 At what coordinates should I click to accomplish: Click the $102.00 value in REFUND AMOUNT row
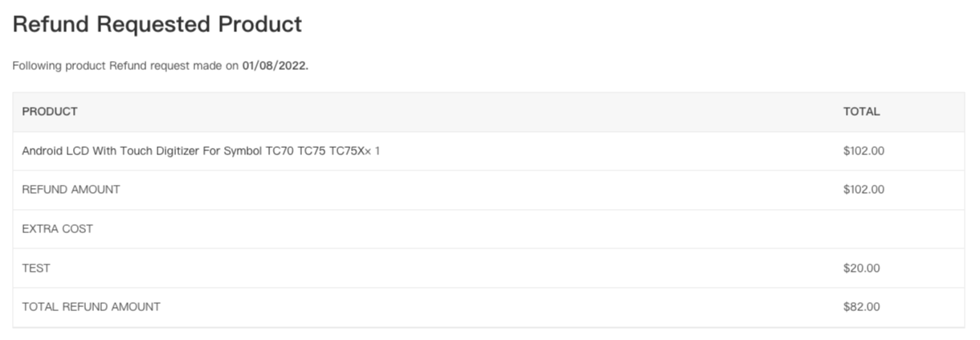point(864,190)
